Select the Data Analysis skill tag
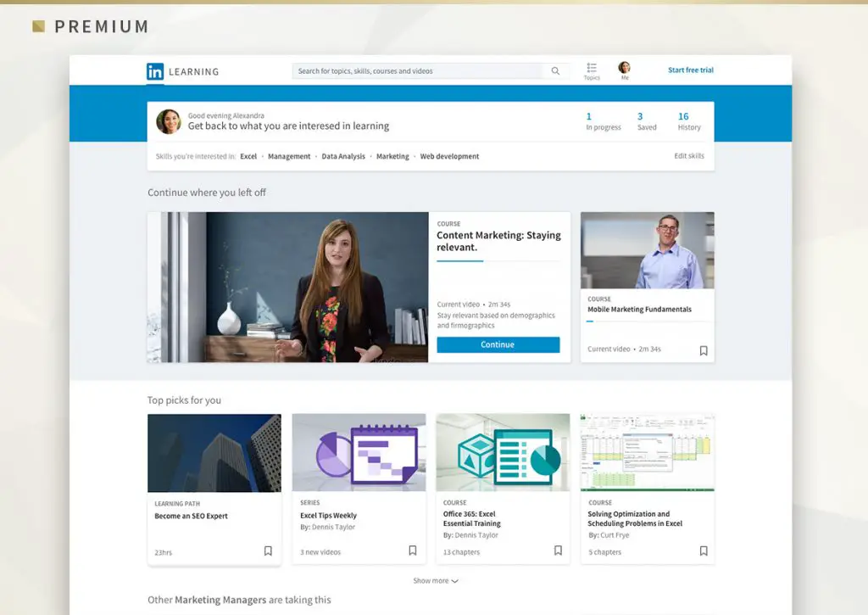This screenshot has height=615, width=868. pos(343,156)
